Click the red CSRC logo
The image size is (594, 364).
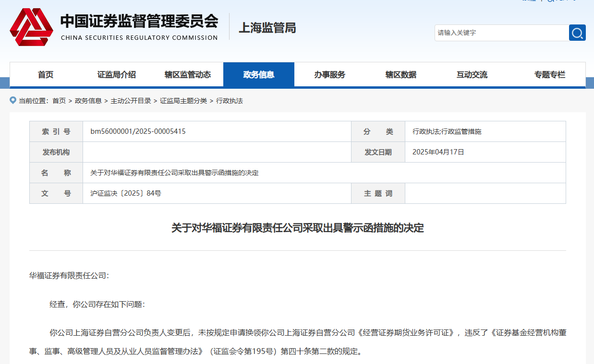(x=31, y=27)
